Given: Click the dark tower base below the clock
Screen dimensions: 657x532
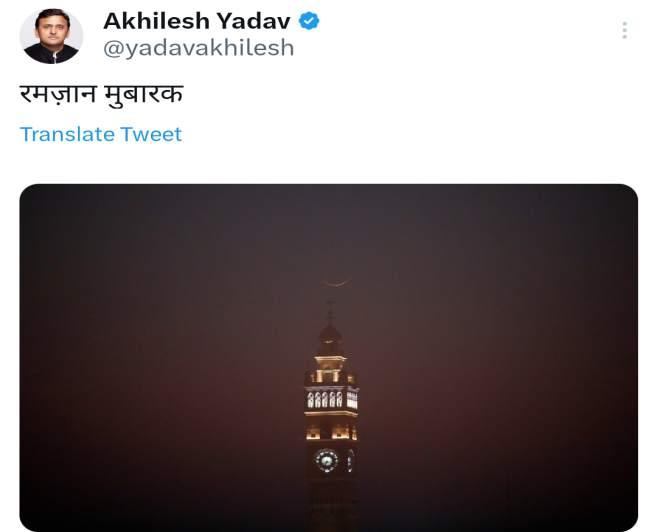Looking at the screenshot, I should [x=332, y=502].
